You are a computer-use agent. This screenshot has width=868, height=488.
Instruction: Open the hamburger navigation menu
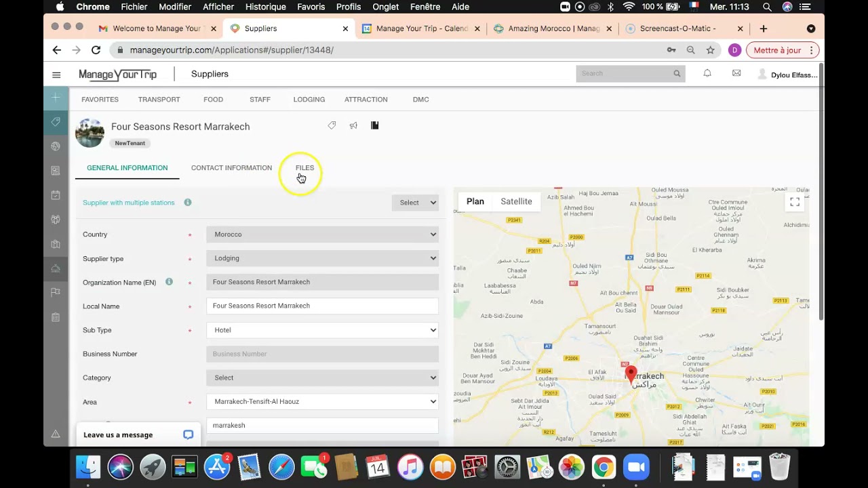(56, 75)
